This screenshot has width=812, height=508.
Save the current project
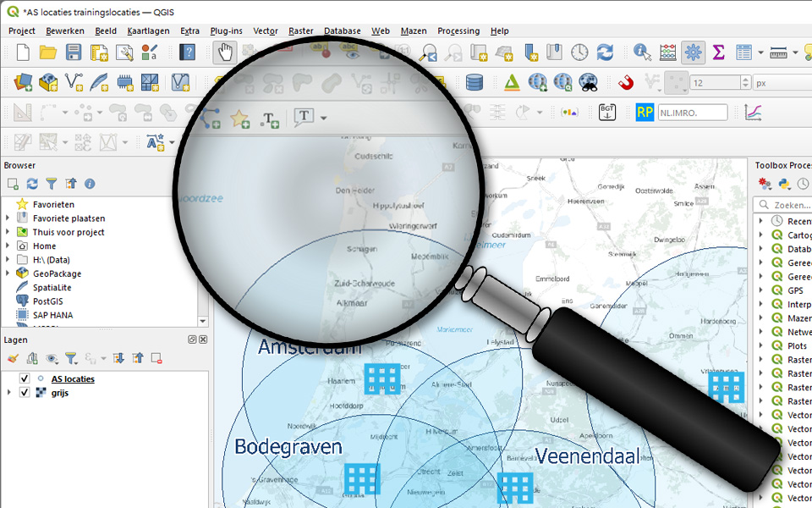(72, 52)
